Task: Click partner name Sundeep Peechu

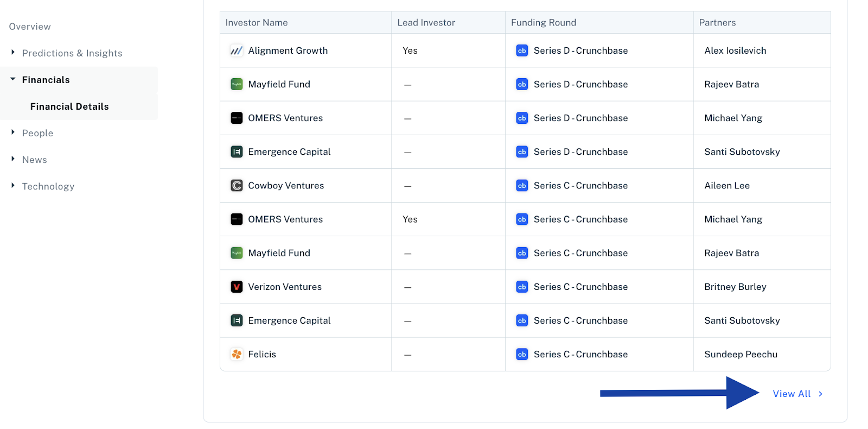Action: (x=741, y=354)
